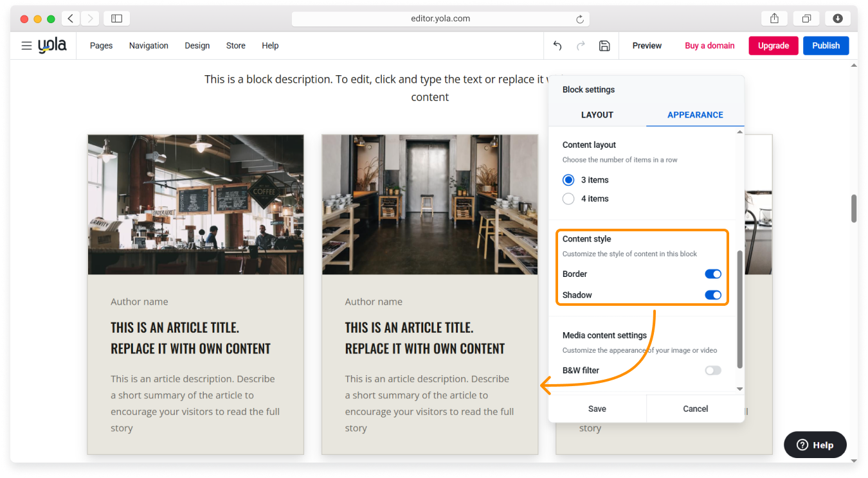Viewport: 868px width, 478px height.
Task: Click the save floppy disk icon
Action: (604, 46)
